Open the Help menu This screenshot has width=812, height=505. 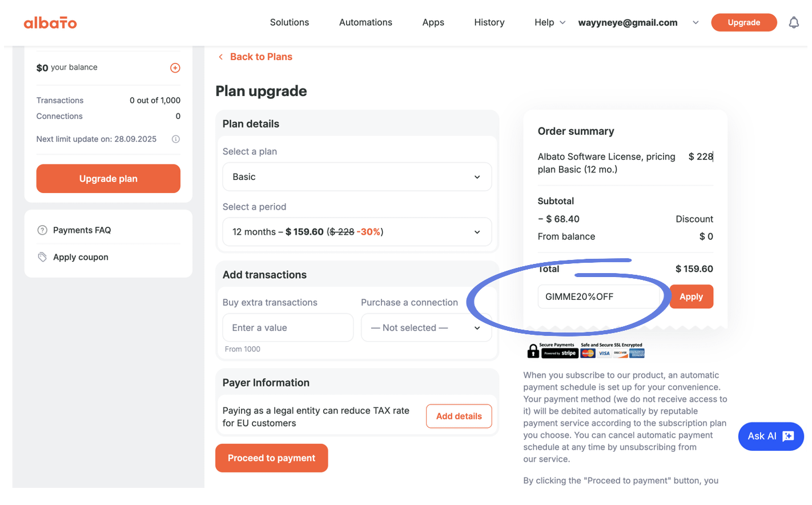549,22
